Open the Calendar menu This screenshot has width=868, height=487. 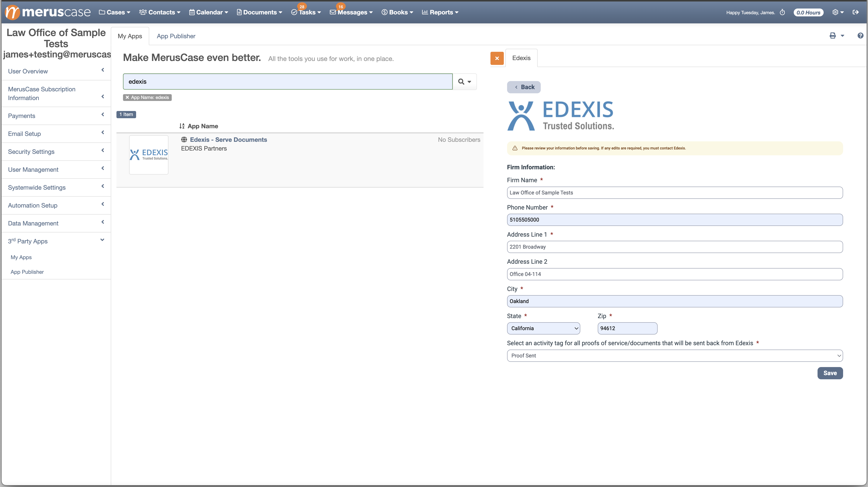coord(209,12)
